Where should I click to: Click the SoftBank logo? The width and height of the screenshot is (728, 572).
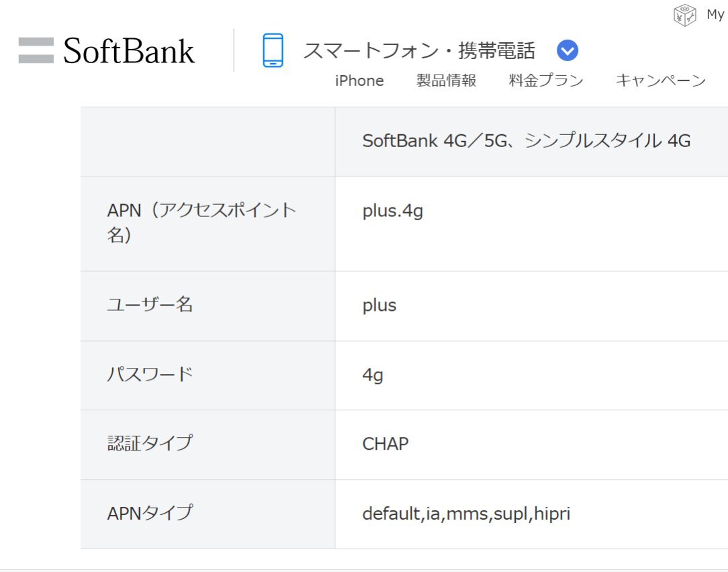point(107,51)
